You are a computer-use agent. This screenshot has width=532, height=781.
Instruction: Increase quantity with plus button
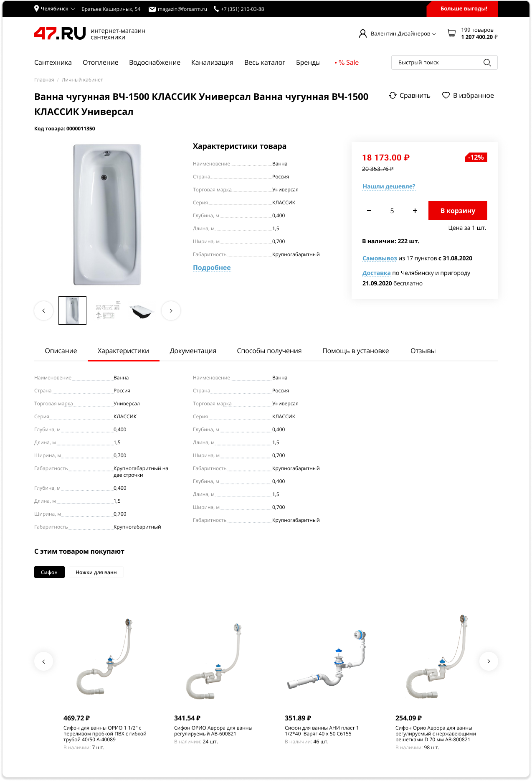click(415, 211)
